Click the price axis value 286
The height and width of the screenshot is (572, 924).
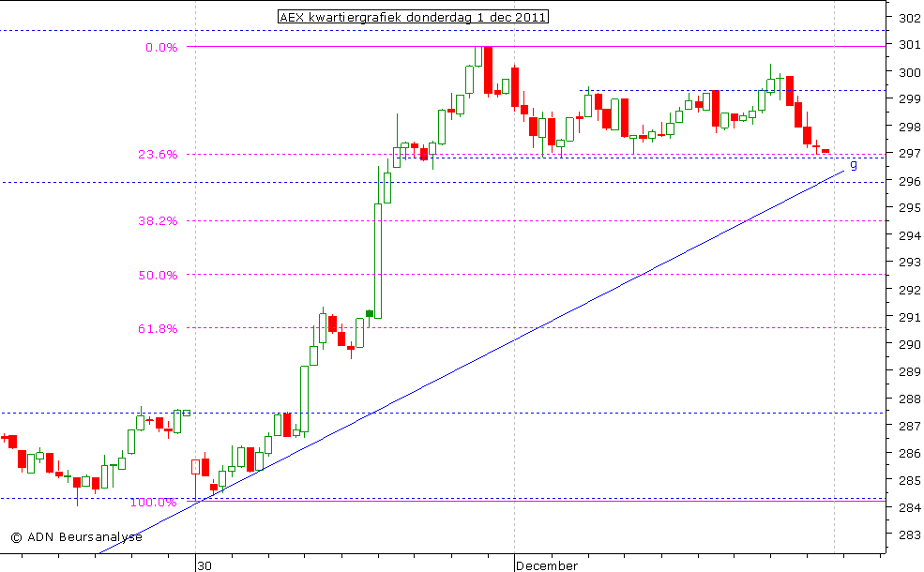point(910,454)
